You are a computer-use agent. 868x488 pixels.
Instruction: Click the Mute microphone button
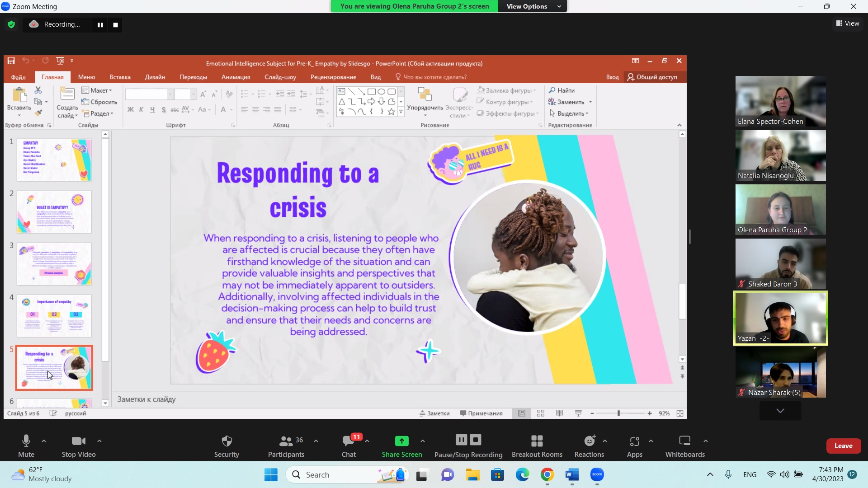[x=26, y=446]
